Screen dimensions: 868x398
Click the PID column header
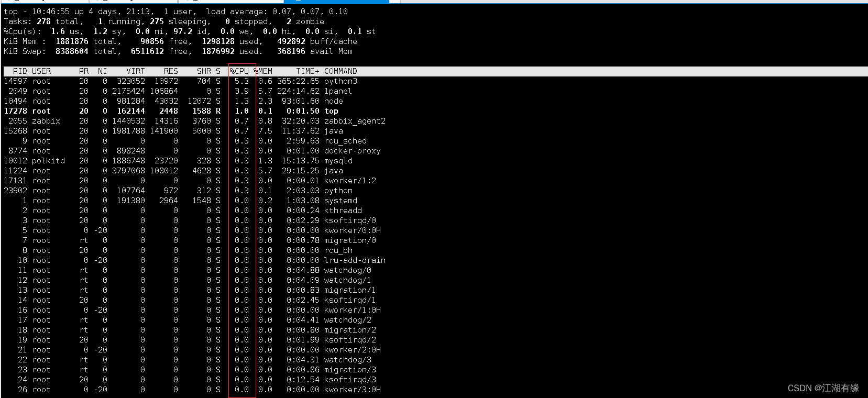pyautogui.click(x=20, y=71)
